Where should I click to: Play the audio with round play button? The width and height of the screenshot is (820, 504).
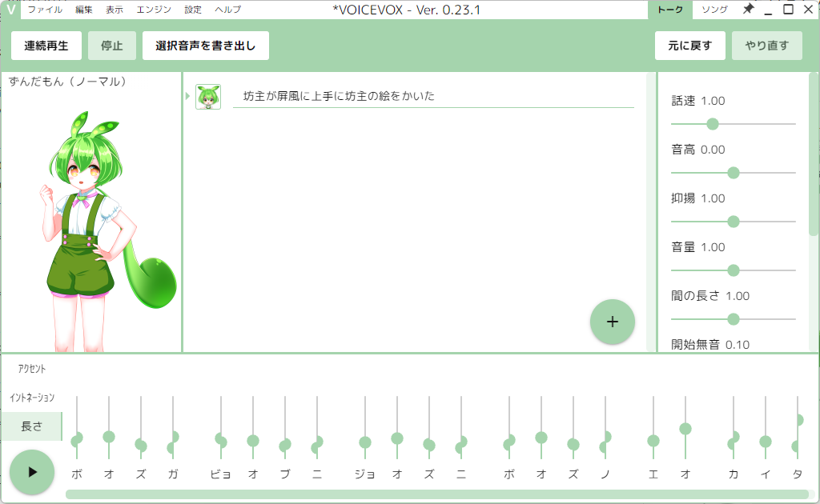tap(32, 472)
